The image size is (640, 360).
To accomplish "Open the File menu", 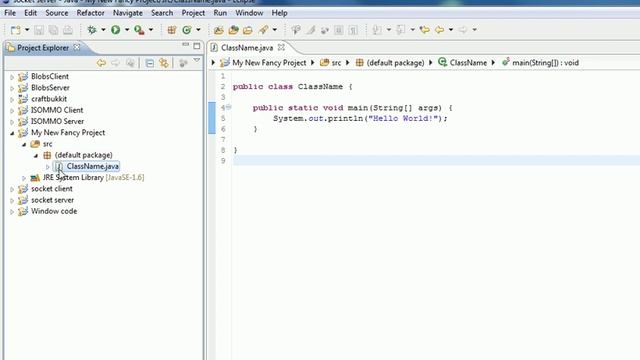I will (x=10, y=13).
